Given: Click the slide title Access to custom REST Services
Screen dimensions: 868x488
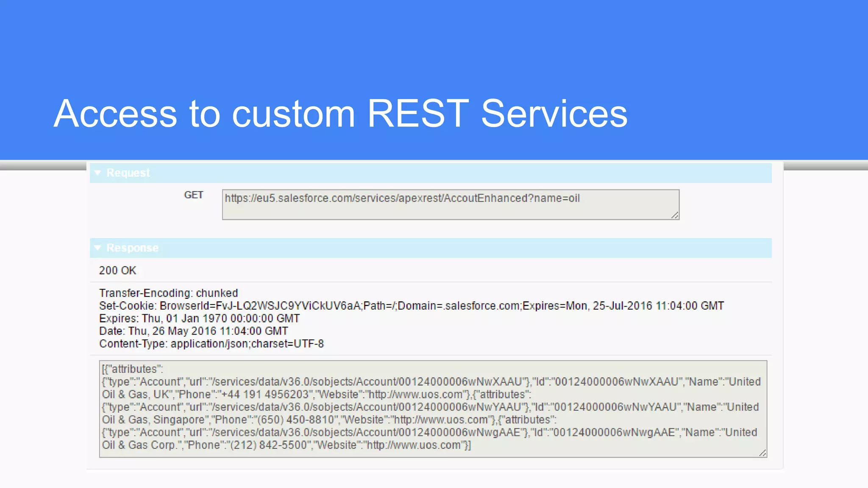Looking at the screenshot, I should [x=340, y=114].
